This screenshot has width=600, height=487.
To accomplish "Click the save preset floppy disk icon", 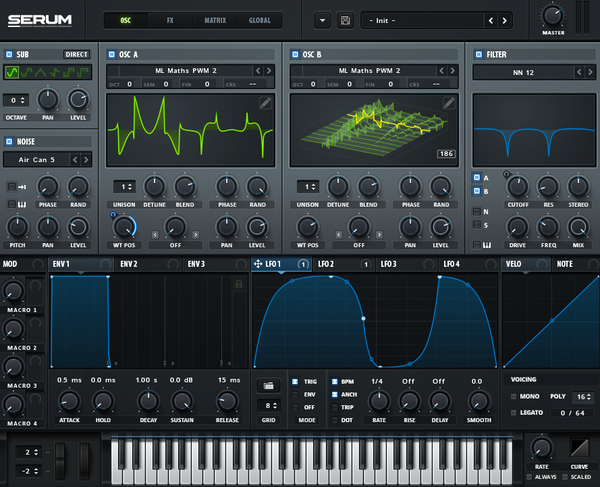I will click(x=345, y=20).
